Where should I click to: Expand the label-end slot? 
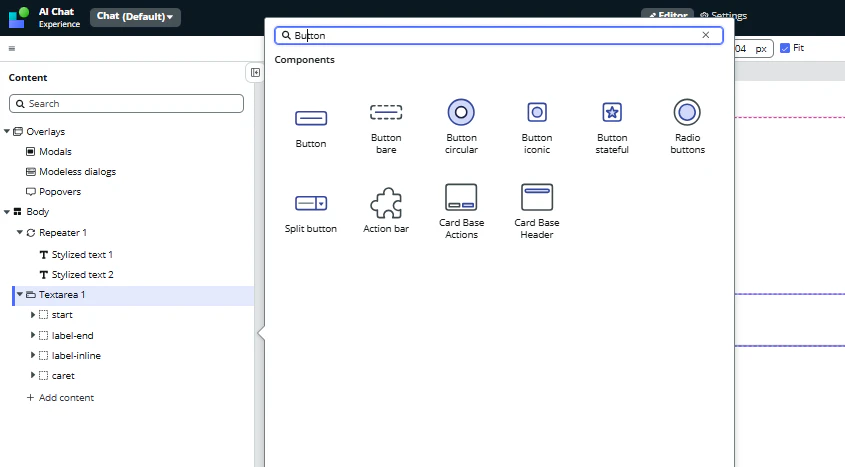coord(32,335)
